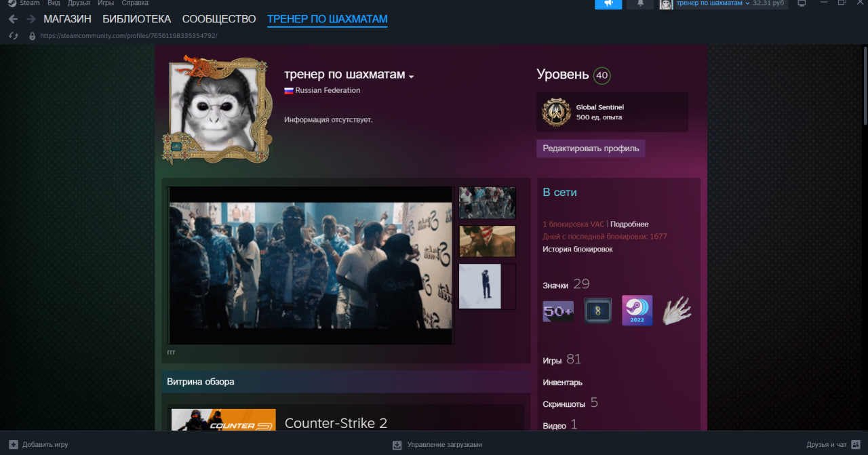Open the Игры menu
Image resolution: width=868 pixels, height=455 pixels.
[x=106, y=3]
